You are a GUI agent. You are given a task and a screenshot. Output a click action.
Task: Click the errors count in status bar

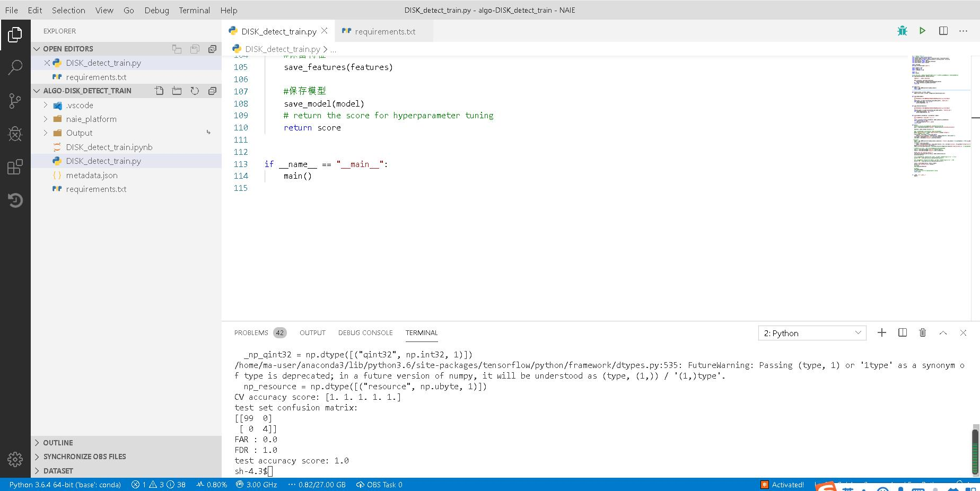click(x=139, y=485)
